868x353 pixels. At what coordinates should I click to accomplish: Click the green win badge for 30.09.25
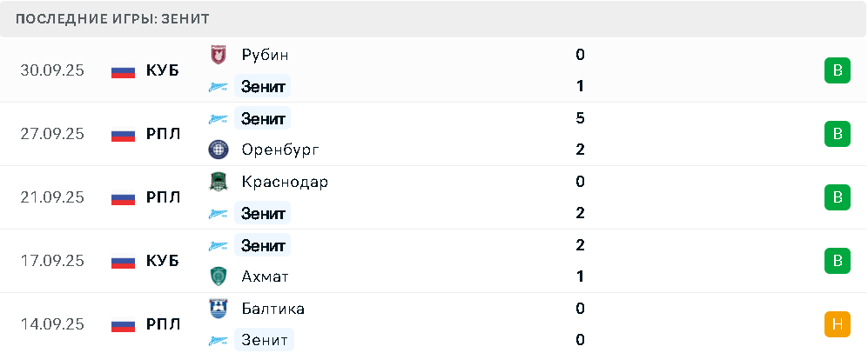(837, 70)
